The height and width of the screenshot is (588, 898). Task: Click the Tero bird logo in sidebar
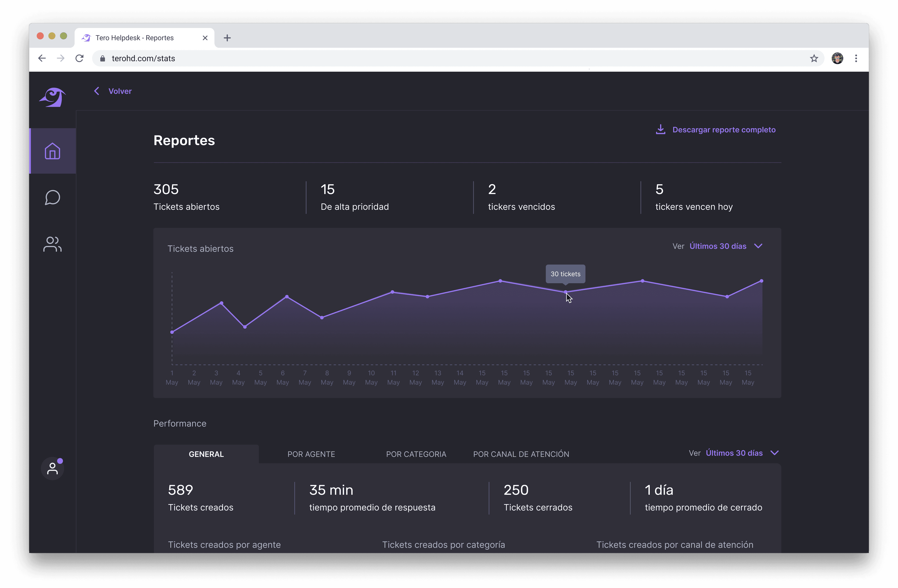pyautogui.click(x=52, y=97)
